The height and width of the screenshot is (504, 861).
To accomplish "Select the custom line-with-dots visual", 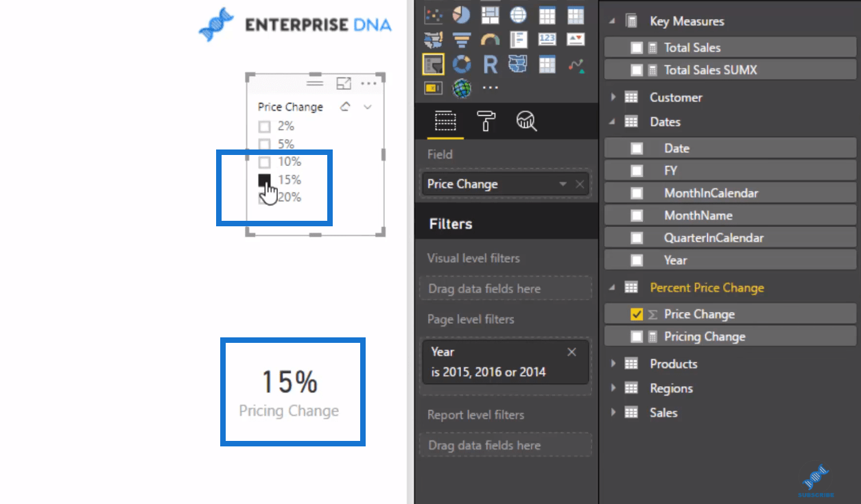I will pos(575,64).
